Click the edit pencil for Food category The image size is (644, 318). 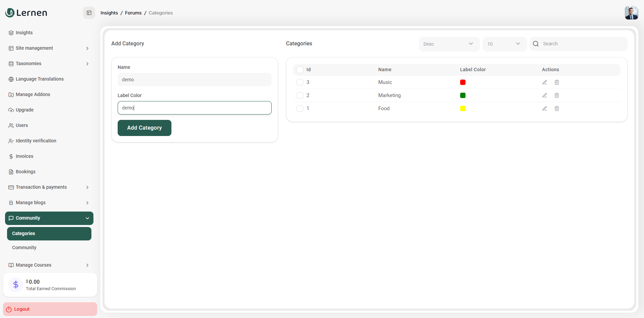pyautogui.click(x=545, y=108)
